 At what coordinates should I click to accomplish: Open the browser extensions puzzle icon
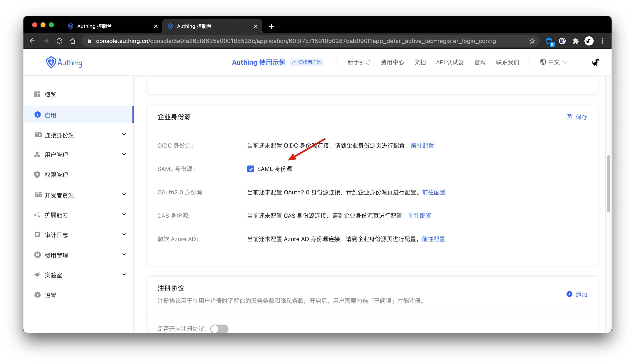575,41
